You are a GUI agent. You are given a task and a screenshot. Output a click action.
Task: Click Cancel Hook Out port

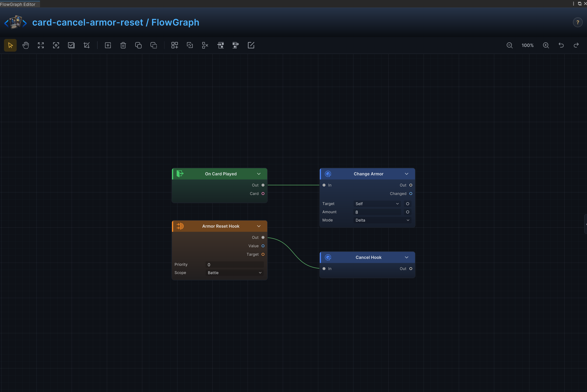(411, 269)
